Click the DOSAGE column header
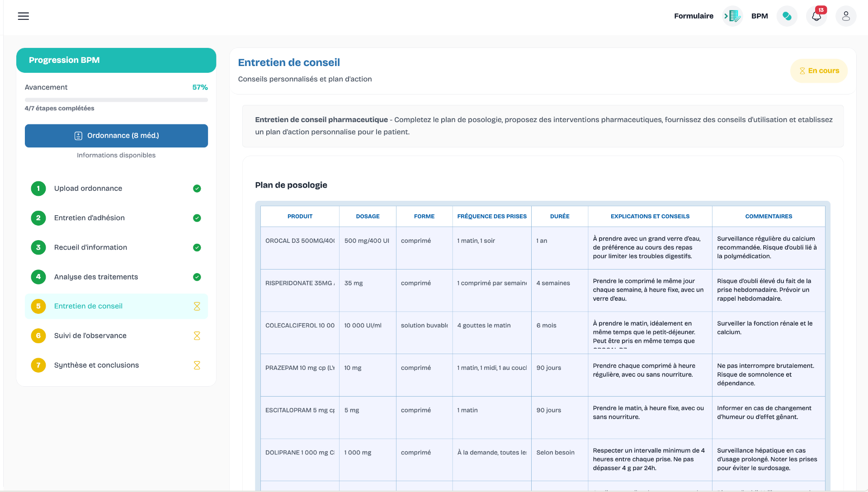Image resolution: width=868 pixels, height=492 pixels. (x=368, y=217)
